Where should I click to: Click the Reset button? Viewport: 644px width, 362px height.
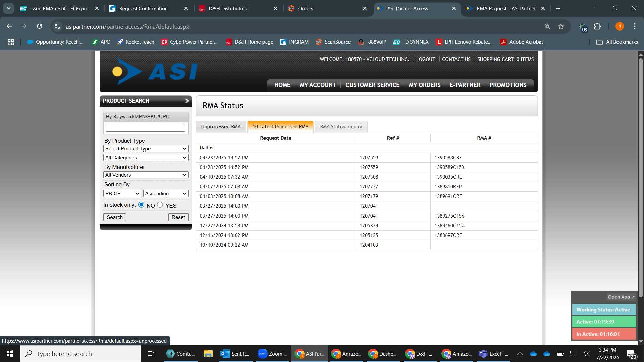(x=178, y=217)
